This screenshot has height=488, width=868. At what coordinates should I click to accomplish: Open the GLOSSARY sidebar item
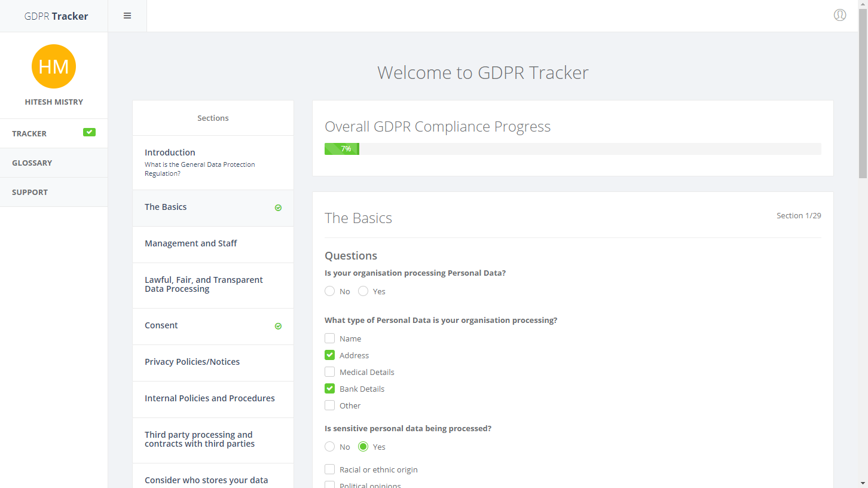[x=32, y=162]
